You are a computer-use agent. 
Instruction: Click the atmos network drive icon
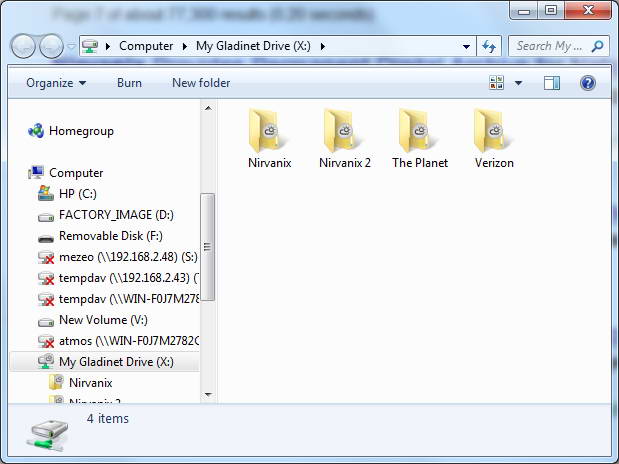point(46,341)
